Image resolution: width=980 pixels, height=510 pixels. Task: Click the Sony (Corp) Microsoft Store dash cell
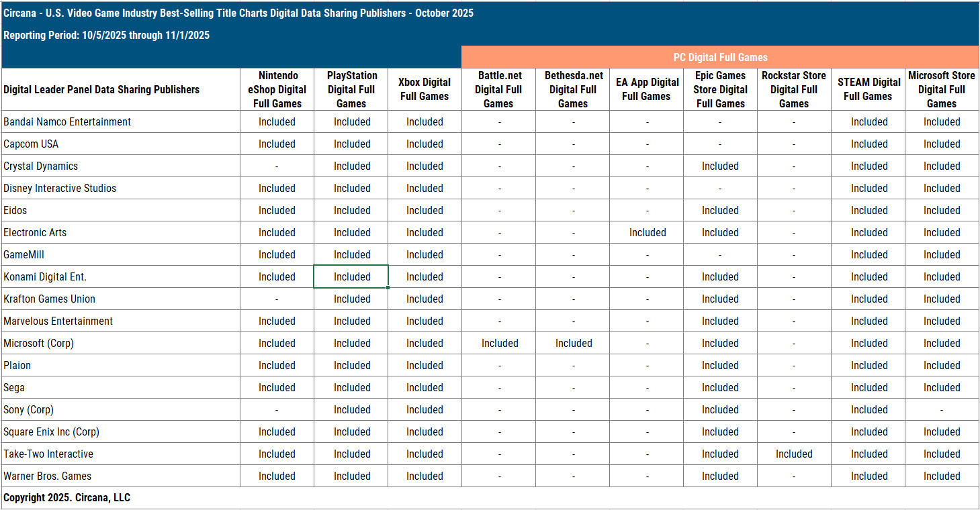click(x=941, y=410)
